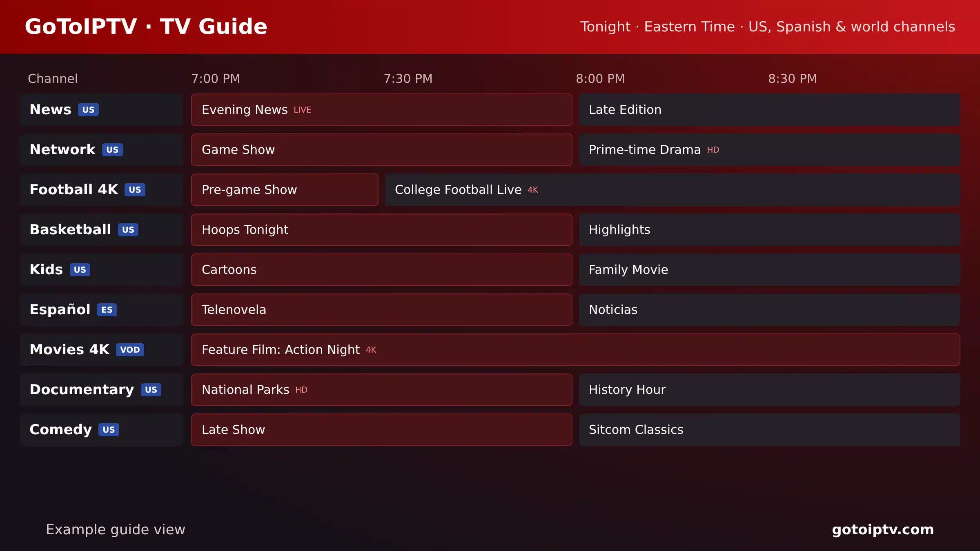
Task: Click the Channel column header
Action: (x=53, y=78)
